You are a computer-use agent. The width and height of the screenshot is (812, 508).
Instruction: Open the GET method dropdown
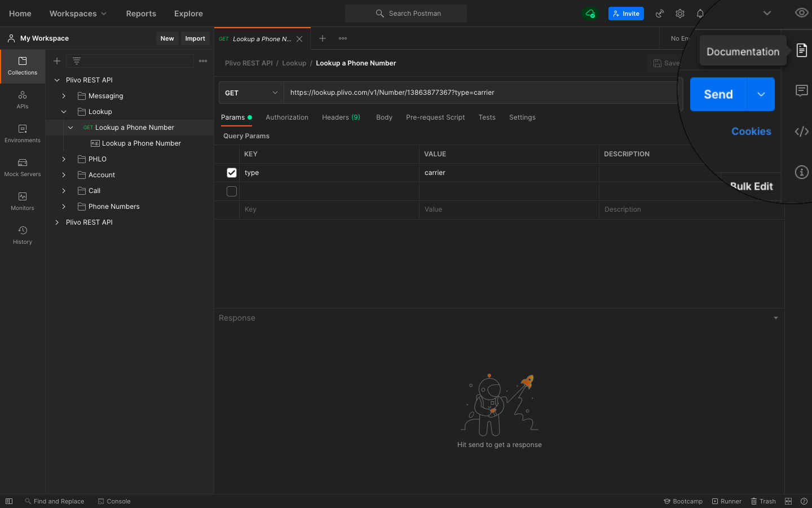coord(251,93)
